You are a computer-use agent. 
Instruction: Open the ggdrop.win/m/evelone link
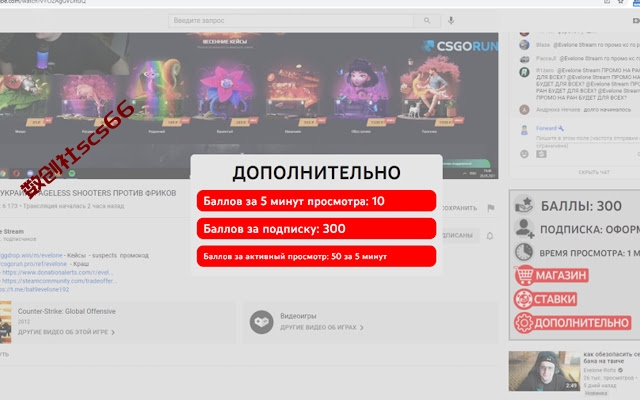click(31, 256)
